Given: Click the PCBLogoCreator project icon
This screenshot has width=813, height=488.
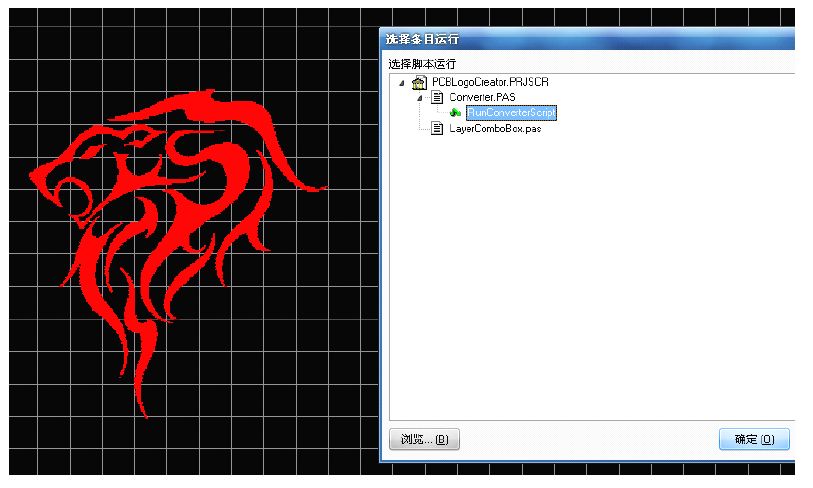Looking at the screenshot, I should 419,82.
